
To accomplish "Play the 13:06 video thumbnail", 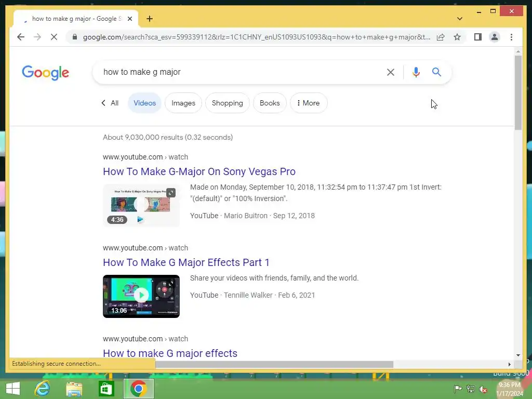I will (141, 296).
